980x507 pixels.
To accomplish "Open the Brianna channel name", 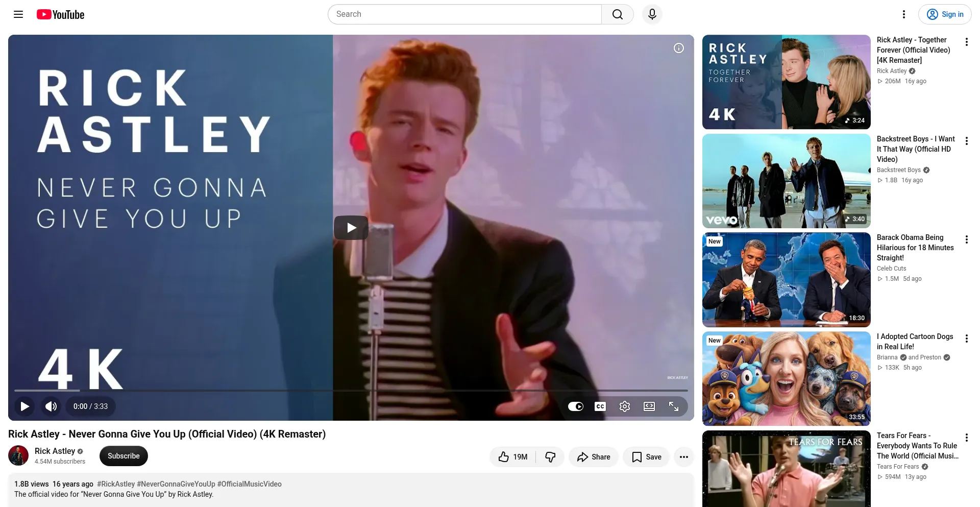I will tap(887, 357).
